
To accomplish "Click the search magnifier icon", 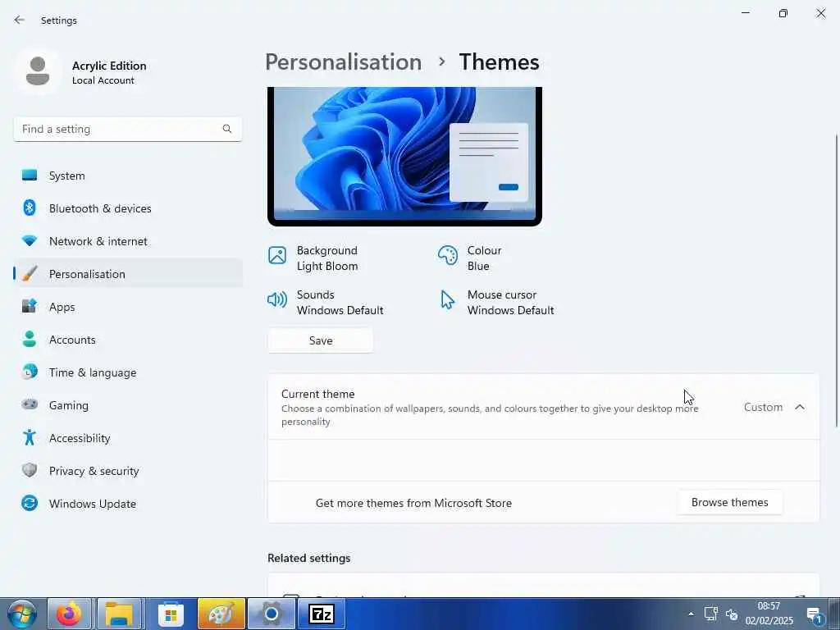I will coord(227,129).
